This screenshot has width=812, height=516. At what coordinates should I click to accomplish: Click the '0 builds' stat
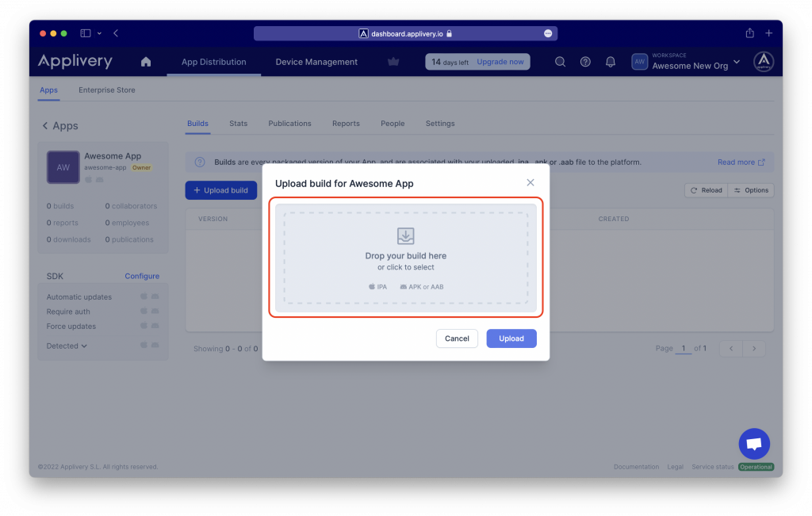click(x=60, y=206)
